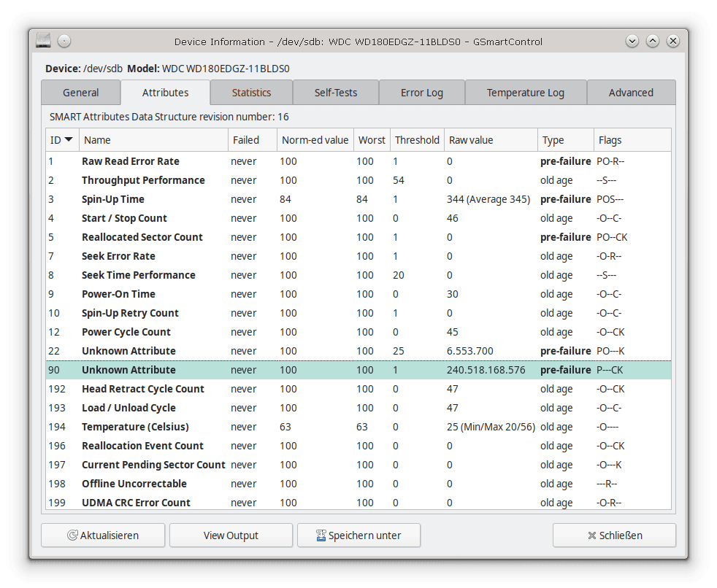
Task: Select the Load / Unload Cycle row
Action: coord(358,408)
